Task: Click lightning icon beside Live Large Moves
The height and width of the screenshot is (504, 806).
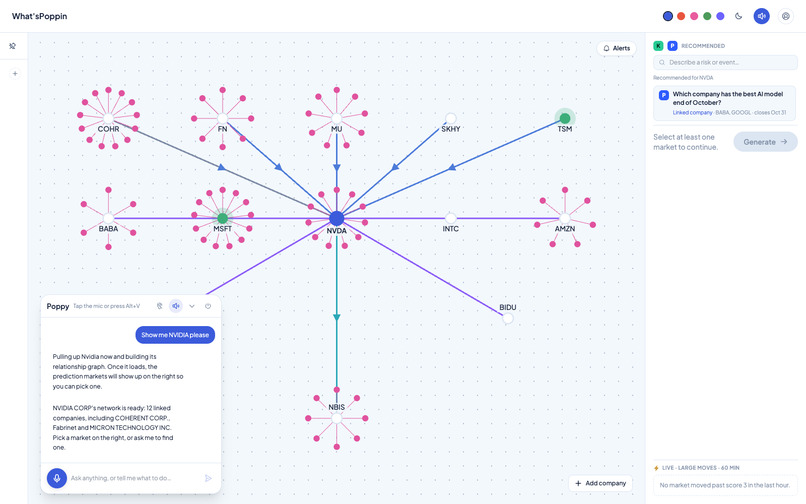Action: pos(656,468)
